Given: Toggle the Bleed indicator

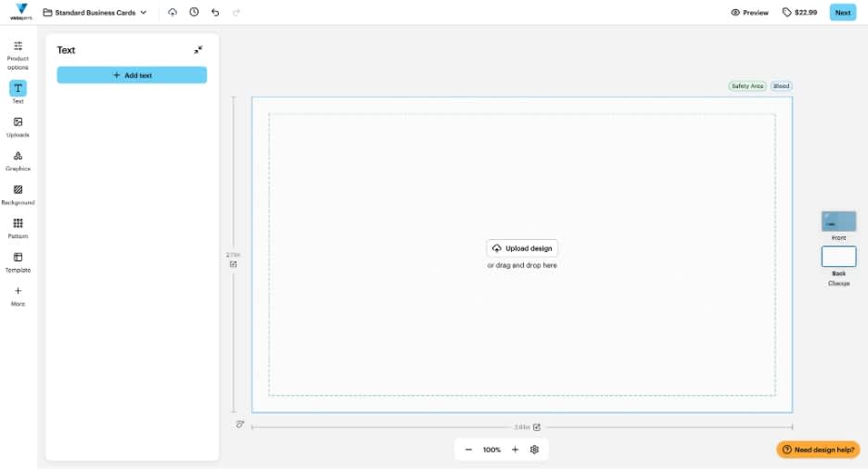Looking at the screenshot, I should point(781,85).
